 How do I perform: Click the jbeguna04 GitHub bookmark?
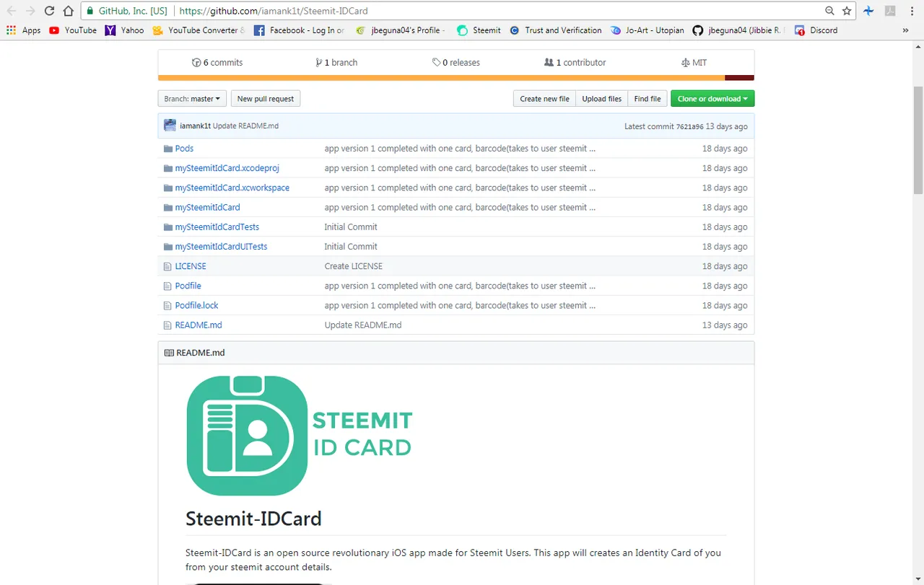click(x=739, y=30)
